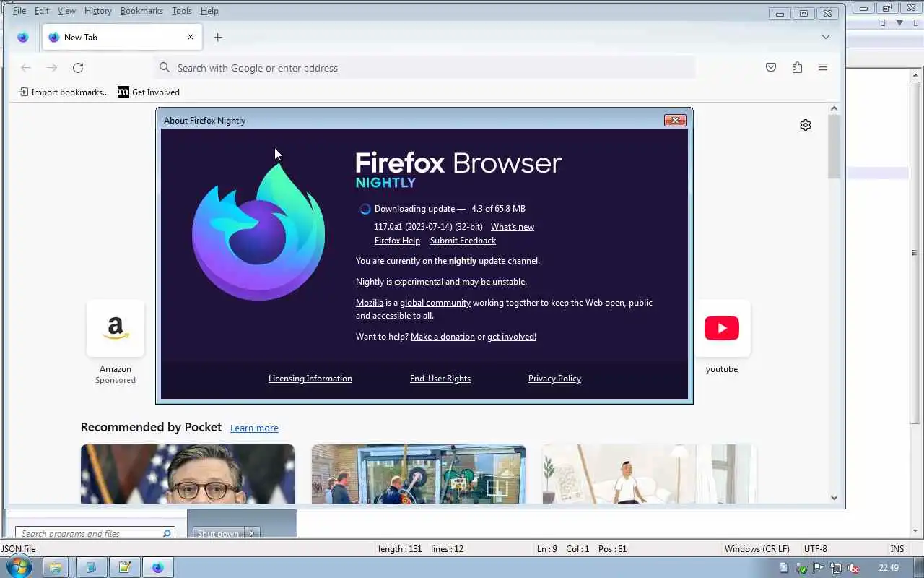The image size is (924, 578).
Task: Open the global community link
Action: click(435, 303)
